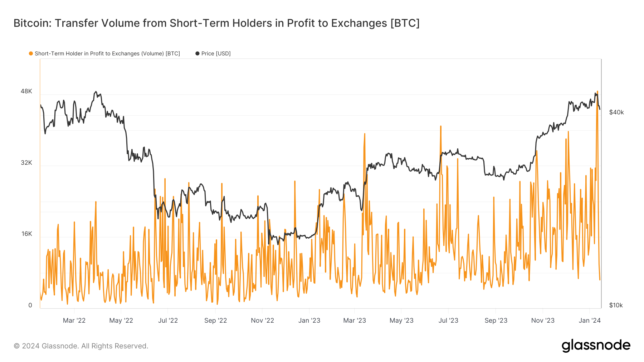Click the Glassnode copyright notice
The height and width of the screenshot is (362, 644).
81,346
